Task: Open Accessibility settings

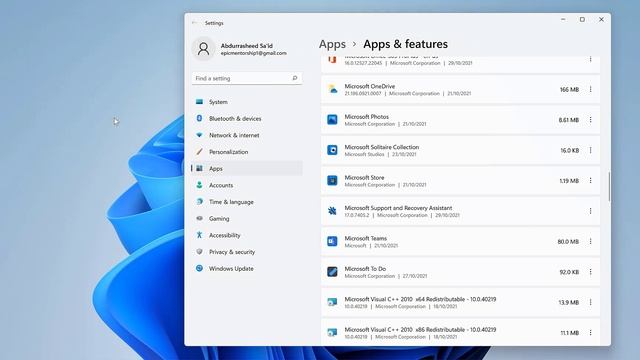Action: point(247,235)
